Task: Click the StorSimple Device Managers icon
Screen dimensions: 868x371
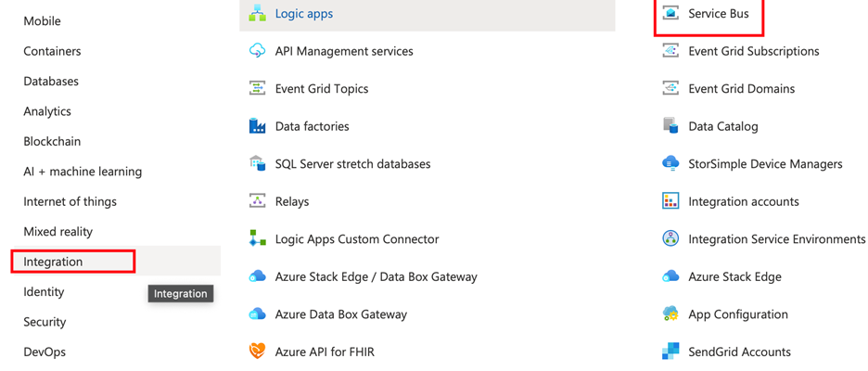Action: [x=670, y=164]
